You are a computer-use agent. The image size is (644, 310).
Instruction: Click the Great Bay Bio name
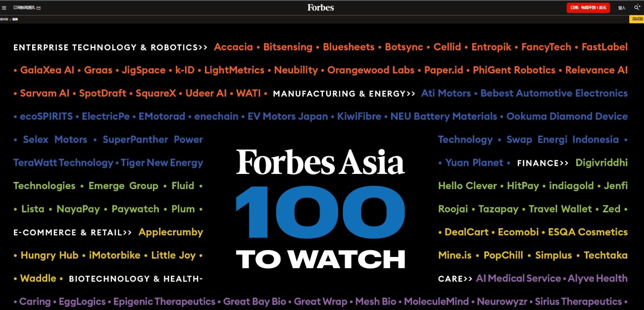(x=254, y=301)
